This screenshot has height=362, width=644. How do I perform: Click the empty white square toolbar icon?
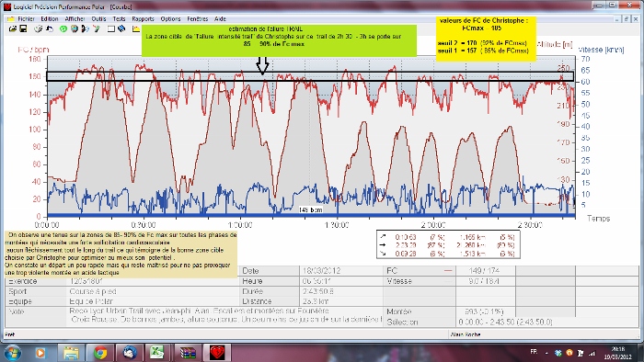111,28
